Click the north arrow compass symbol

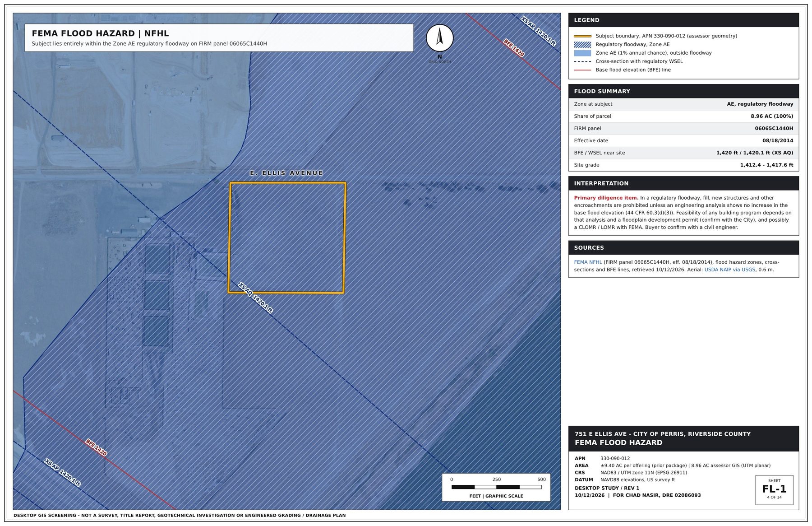pos(439,38)
